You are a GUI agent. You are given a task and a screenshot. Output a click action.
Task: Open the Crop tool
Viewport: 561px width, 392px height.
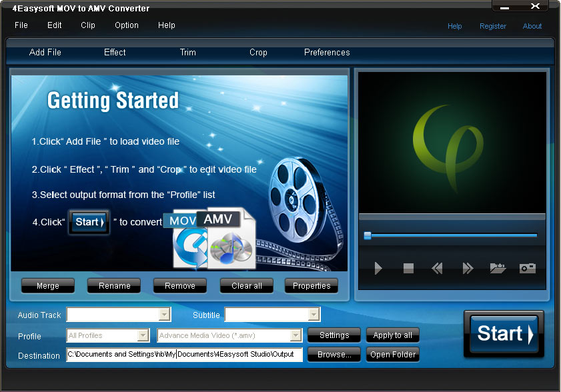[x=258, y=52]
